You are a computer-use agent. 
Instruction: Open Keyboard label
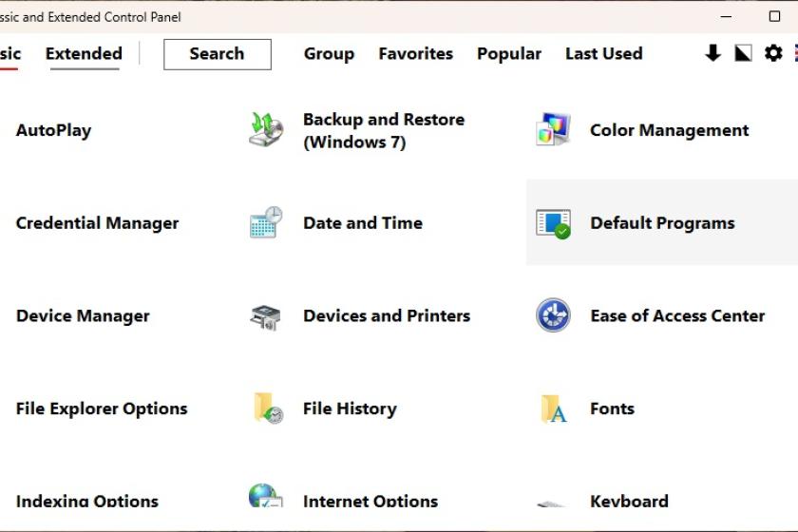[629, 501]
